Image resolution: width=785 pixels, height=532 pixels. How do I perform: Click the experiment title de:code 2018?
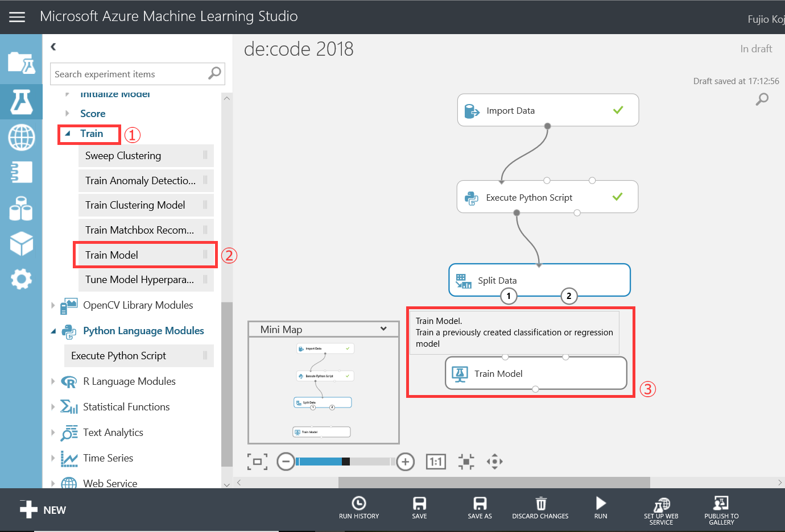299,49
